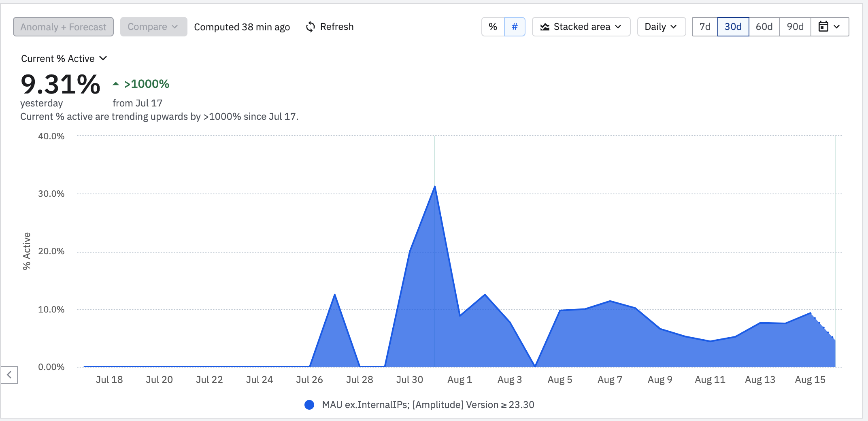Click the 9.31% current value
Viewport: 868px width, 421px height.
(x=60, y=84)
